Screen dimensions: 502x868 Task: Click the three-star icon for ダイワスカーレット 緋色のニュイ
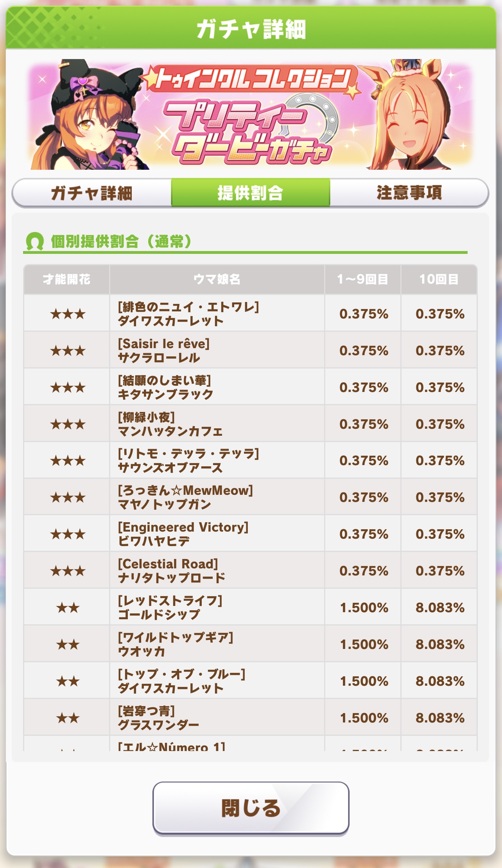coord(68,314)
